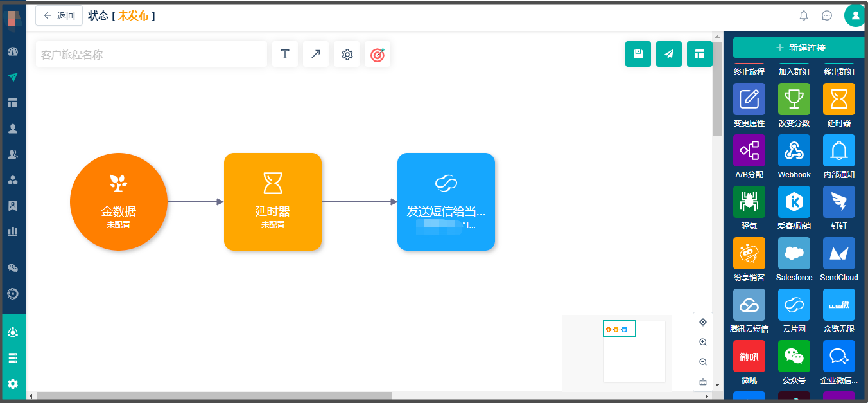This screenshot has width=868, height=403.
Task: Click the fit canvas button below zoom
Action: point(703,382)
